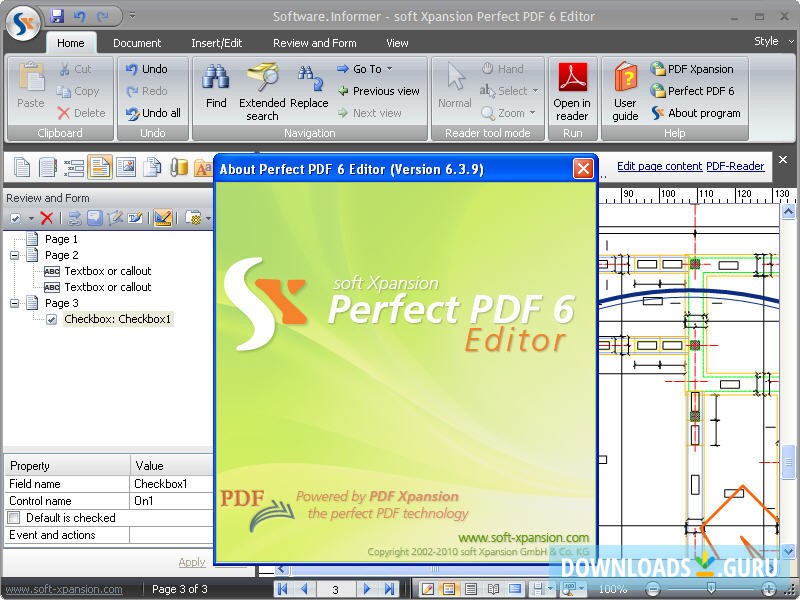Open the Document ribbon tab

click(138, 43)
